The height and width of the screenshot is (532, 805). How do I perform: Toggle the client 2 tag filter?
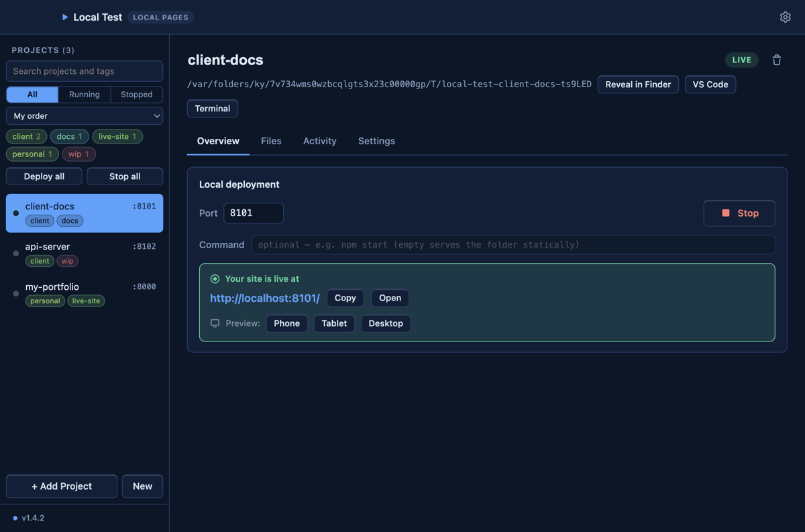pyautogui.click(x=27, y=136)
